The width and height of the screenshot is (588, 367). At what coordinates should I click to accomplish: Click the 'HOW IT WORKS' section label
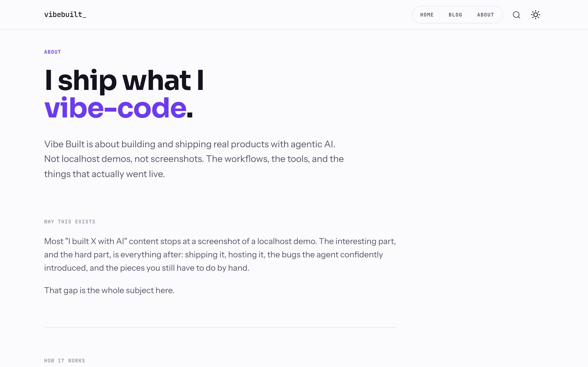[65, 361]
